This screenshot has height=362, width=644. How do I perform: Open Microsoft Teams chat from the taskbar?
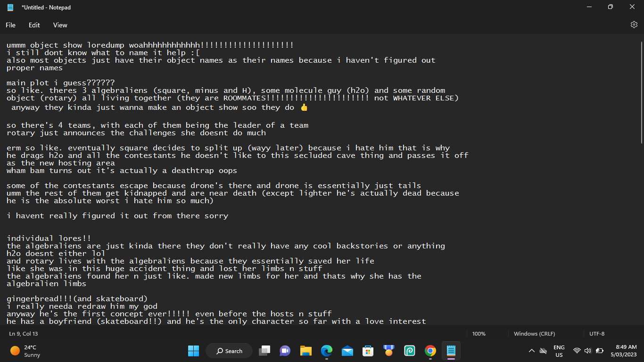[285, 351]
